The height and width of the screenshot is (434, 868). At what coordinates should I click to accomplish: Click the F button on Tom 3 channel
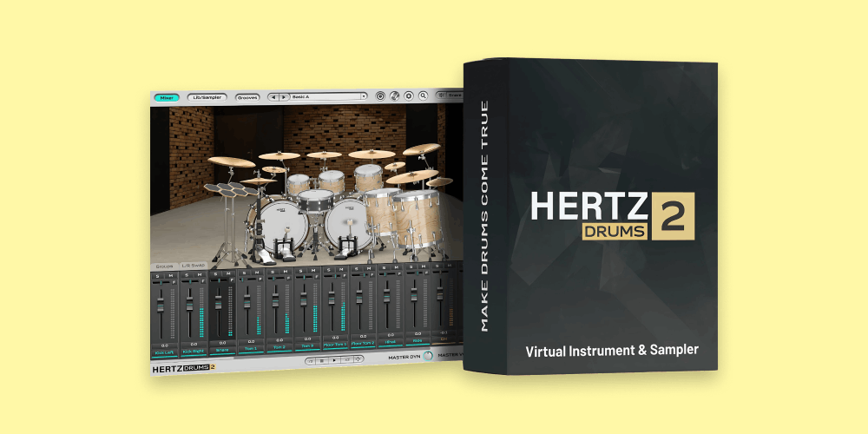317,277
